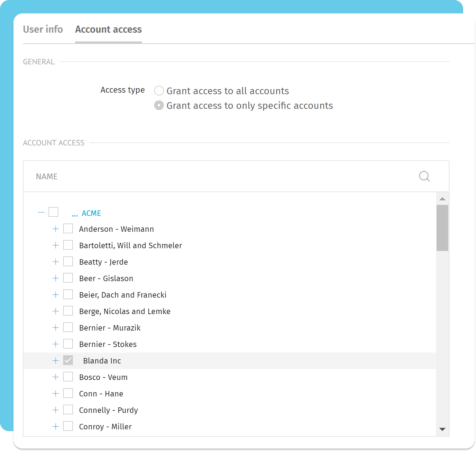This screenshot has width=476, height=451.
Task: Open the Account access tab
Action: pos(108,29)
